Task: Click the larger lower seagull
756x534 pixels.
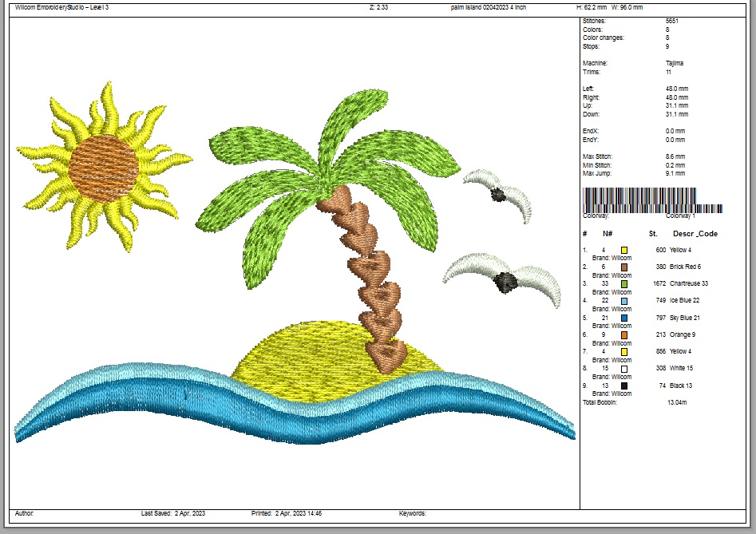Action: [503, 279]
